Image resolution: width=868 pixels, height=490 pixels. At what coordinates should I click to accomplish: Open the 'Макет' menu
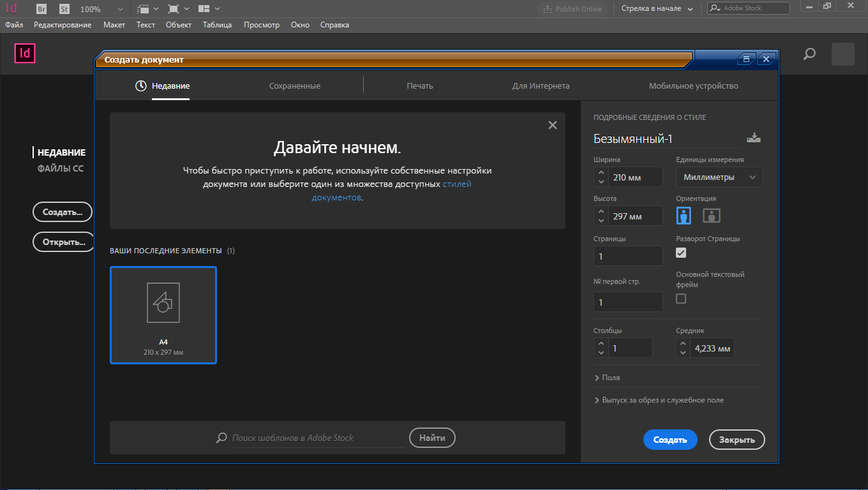tap(114, 25)
